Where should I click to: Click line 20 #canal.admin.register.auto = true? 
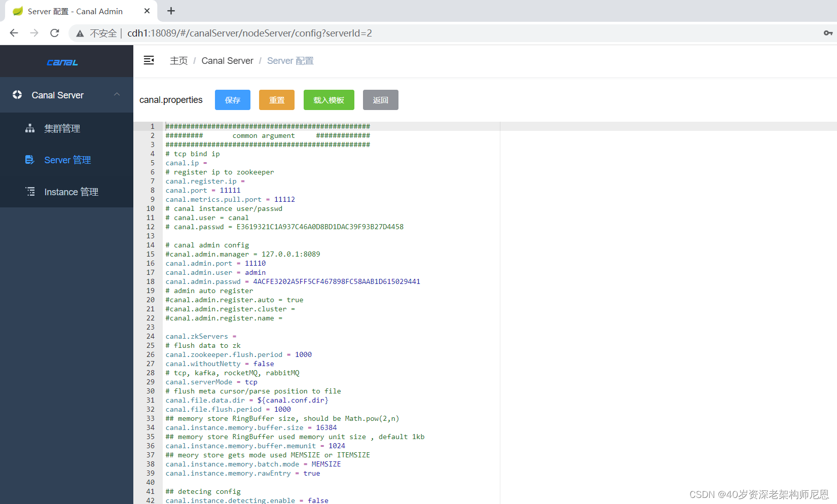(x=234, y=300)
